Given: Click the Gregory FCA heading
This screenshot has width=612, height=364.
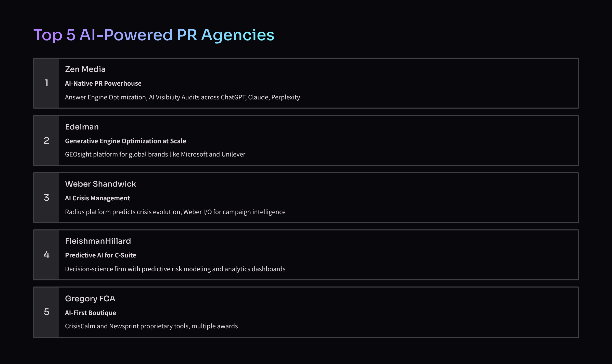Looking at the screenshot, I should point(90,299).
